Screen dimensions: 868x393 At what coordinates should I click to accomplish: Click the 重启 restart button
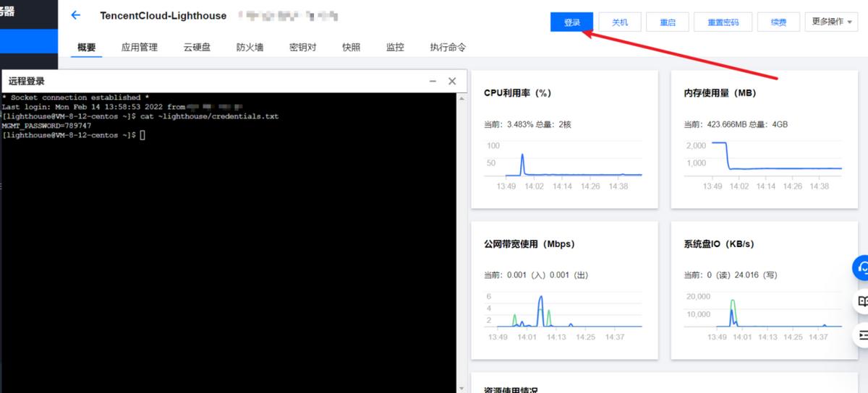coord(668,22)
